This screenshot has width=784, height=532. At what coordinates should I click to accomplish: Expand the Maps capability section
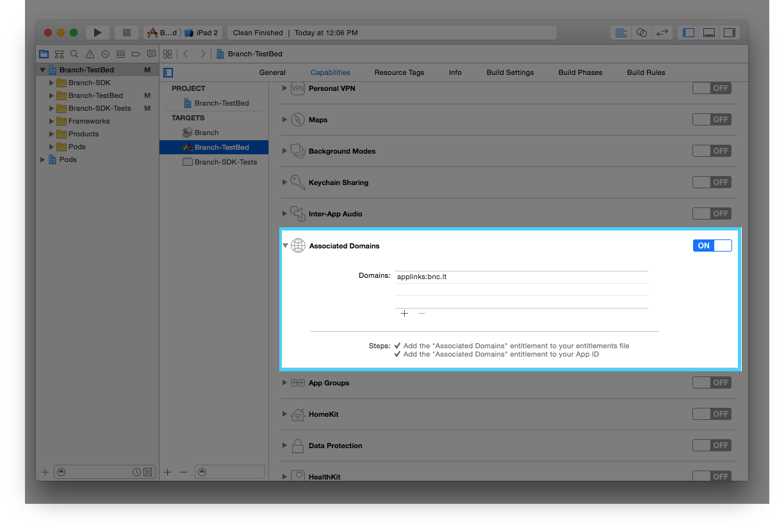[285, 120]
